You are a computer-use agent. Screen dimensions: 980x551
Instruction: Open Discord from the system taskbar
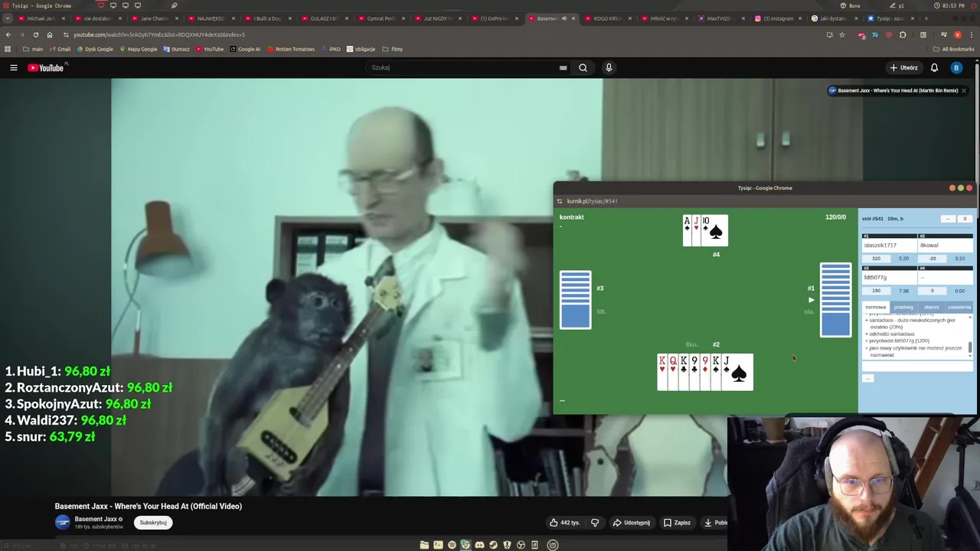pyautogui.click(x=479, y=545)
